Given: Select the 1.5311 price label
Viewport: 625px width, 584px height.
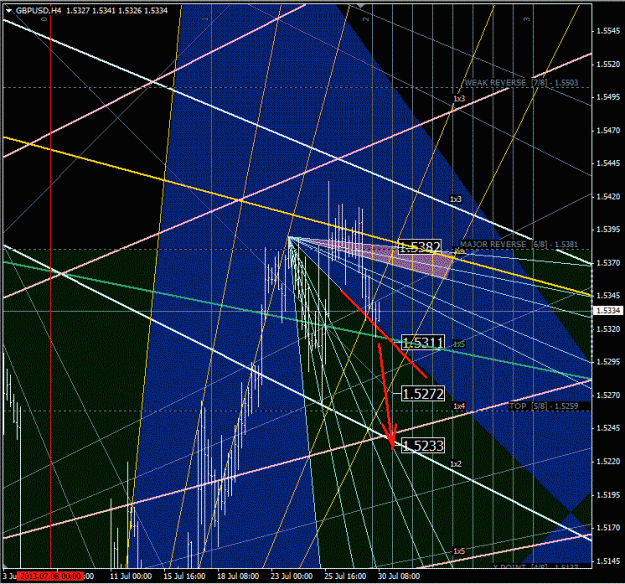Looking at the screenshot, I should (x=423, y=342).
